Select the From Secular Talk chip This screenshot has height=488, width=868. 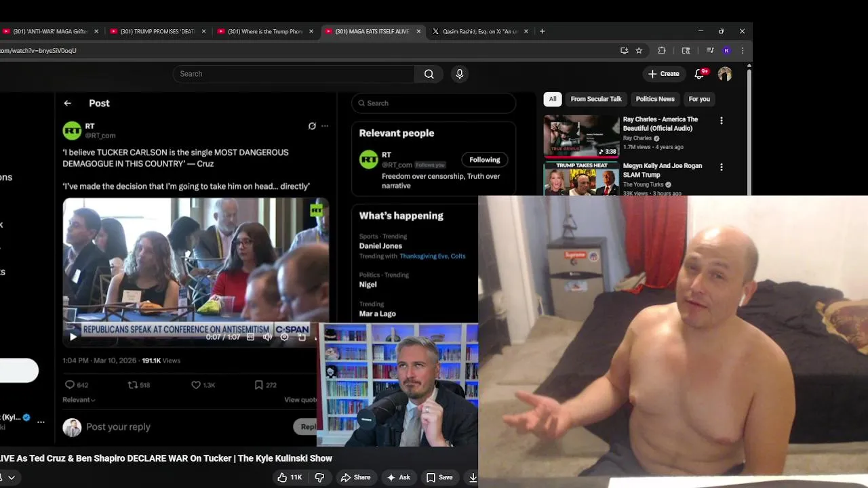pyautogui.click(x=596, y=99)
